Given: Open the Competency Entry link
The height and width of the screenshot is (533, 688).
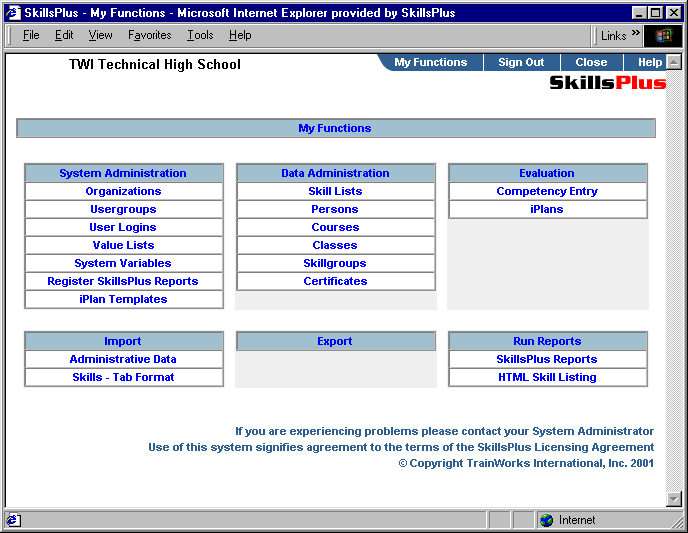Looking at the screenshot, I should [547, 191].
